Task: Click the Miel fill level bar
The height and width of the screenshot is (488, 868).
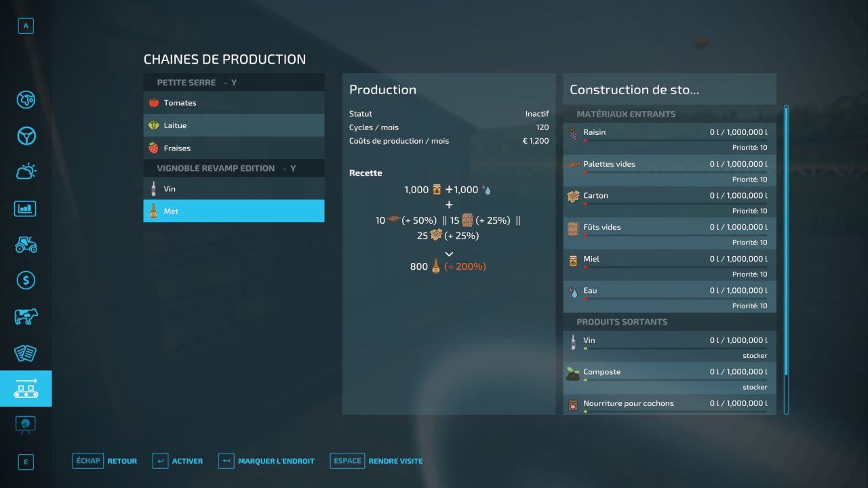Action: coord(675,267)
